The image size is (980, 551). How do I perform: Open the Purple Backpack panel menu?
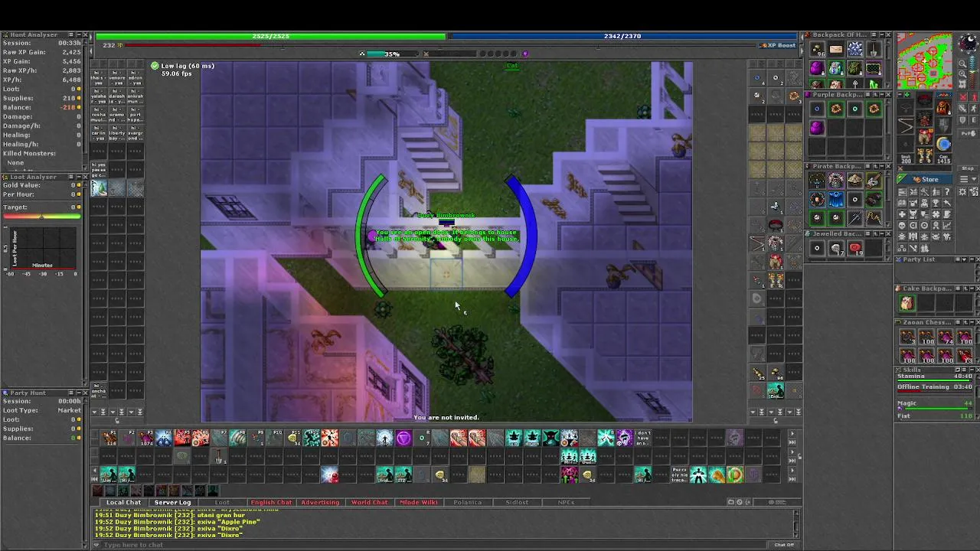(x=869, y=94)
